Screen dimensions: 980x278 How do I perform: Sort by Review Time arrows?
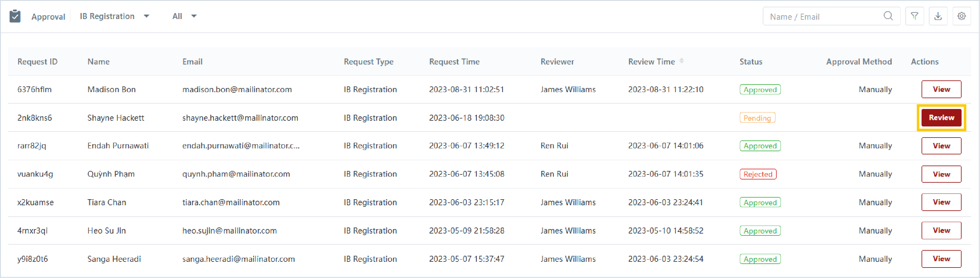coord(682,61)
